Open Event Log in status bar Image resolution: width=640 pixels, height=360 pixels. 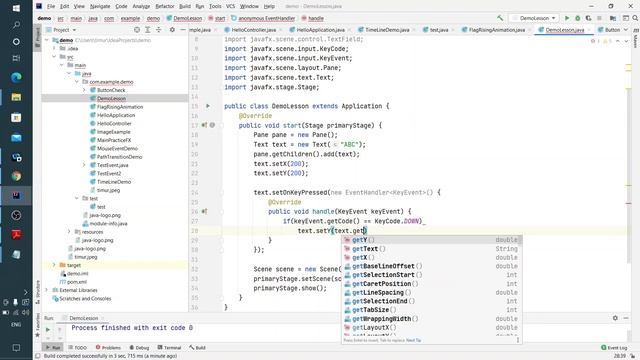pyautogui.click(x=614, y=348)
